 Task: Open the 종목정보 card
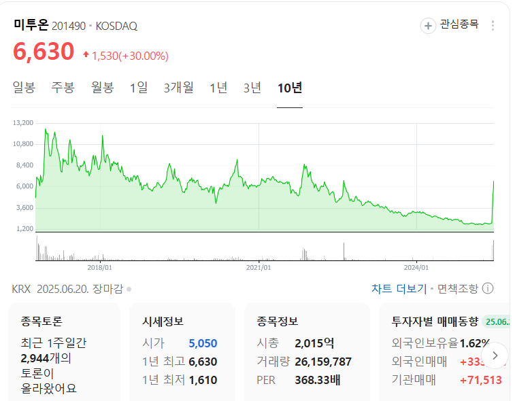click(x=307, y=352)
